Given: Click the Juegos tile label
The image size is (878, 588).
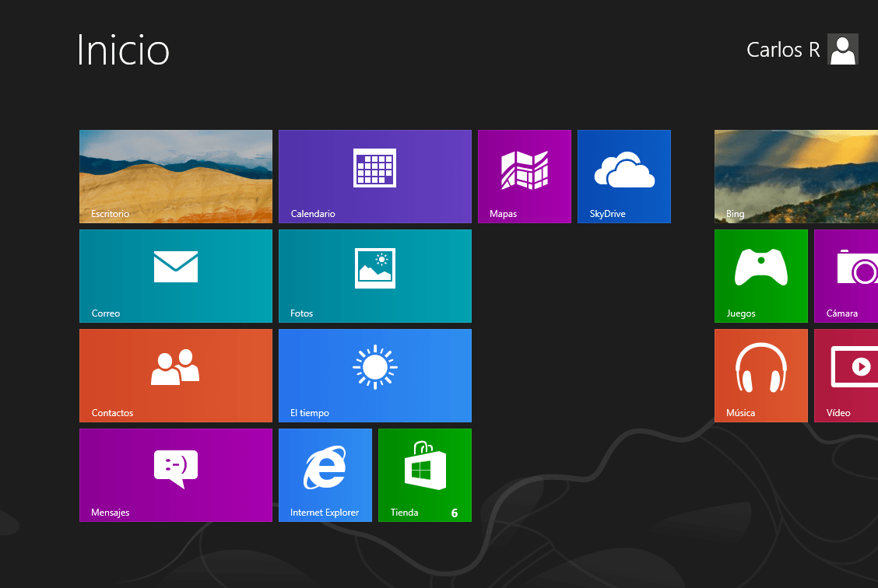Looking at the screenshot, I should click(741, 313).
